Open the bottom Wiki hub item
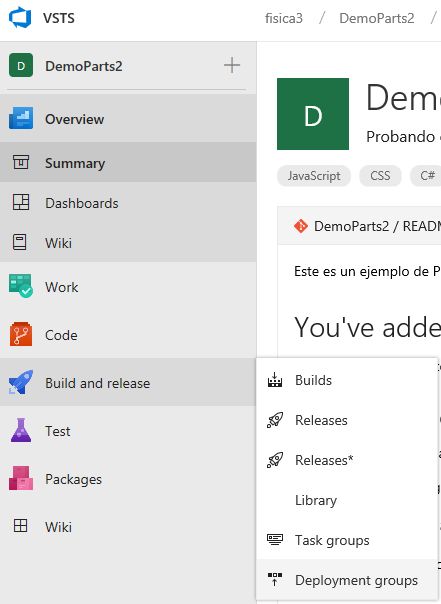Viewport: 441px width, 604px height. [x=128, y=527]
